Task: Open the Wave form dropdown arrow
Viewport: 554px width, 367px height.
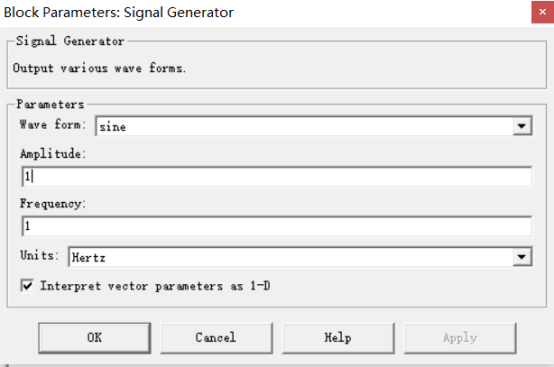Action: pyautogui.click(x=522, y=126)
